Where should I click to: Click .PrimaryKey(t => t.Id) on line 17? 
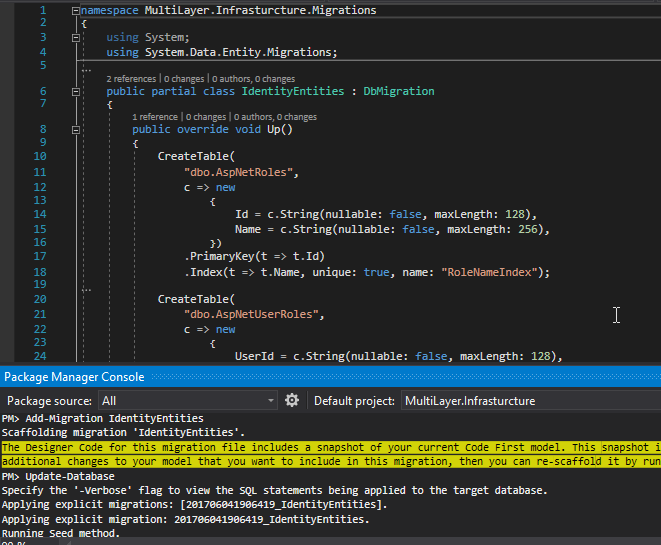(x=255, y=256)
